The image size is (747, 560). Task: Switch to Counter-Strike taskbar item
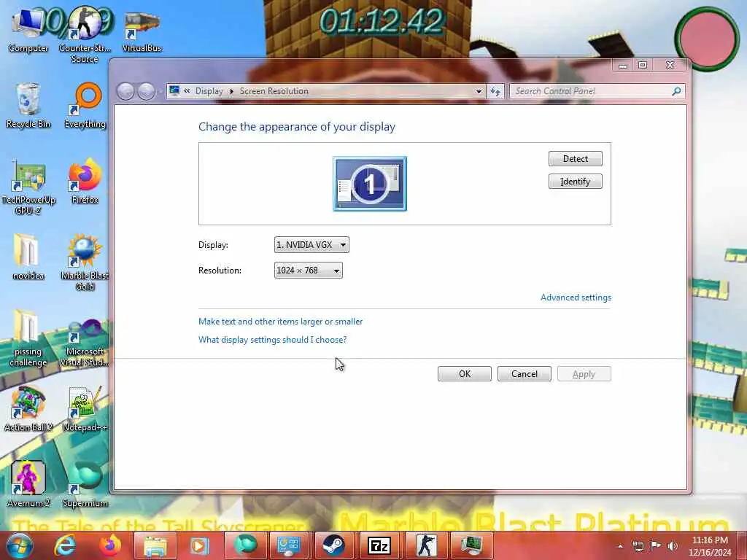coord(425,545)
